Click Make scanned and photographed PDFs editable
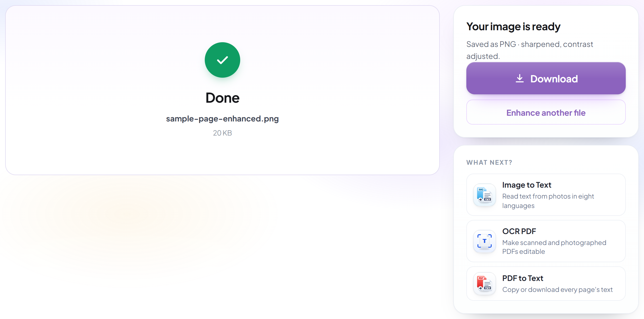The width and height of the screenshot is (644, 319). point(554,247)
